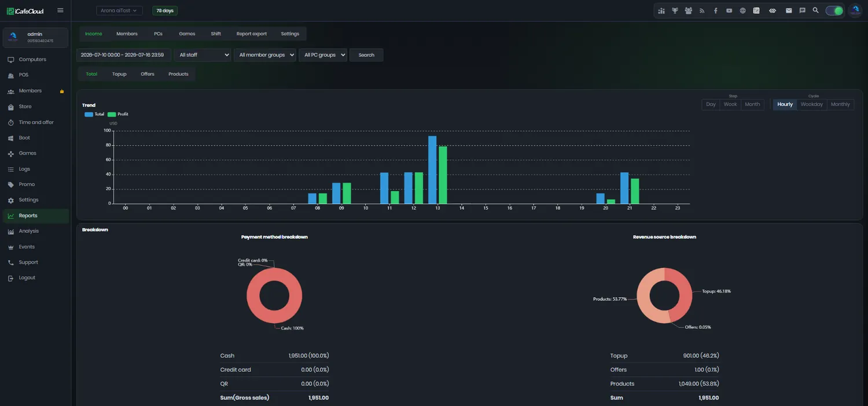Open the leaderboard ranking icon in top toolbar

tap(661, 10)
